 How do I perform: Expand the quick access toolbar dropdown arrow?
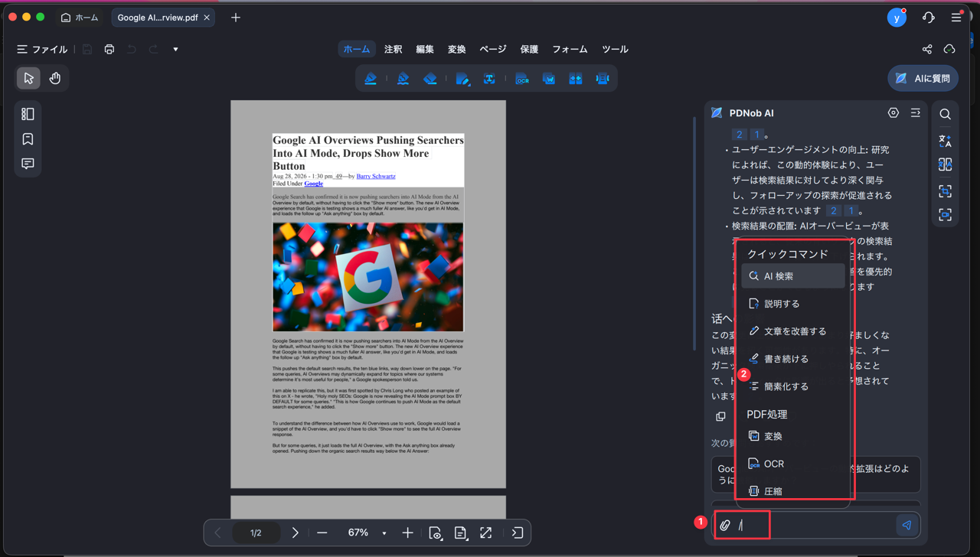[x=175, y=49]
